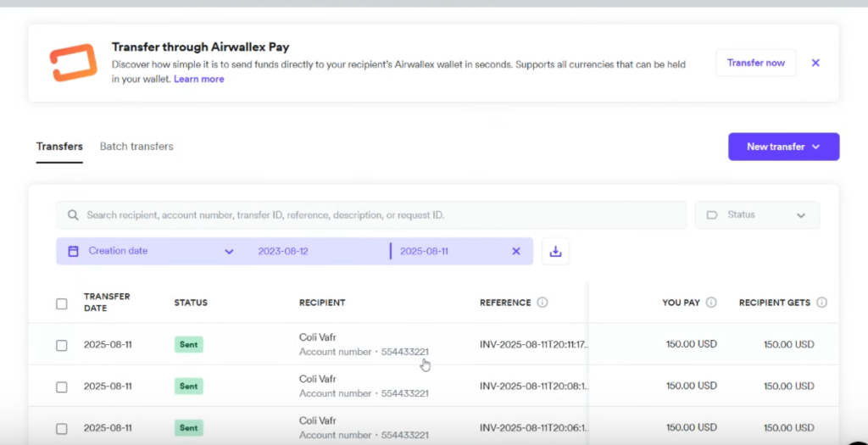868x445 pixels.
Task: Click the info icon next to REFERENCE
Action: point(542,303)
